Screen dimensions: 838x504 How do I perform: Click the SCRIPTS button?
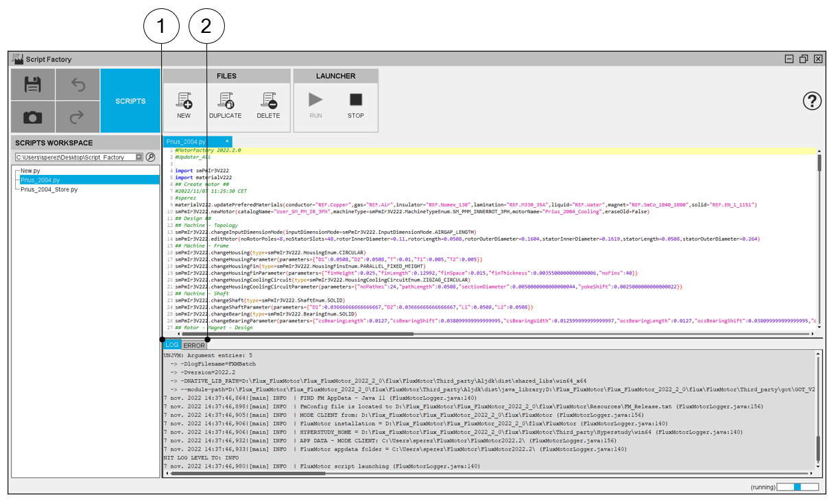pyautogui.click(x=130, y=101)
